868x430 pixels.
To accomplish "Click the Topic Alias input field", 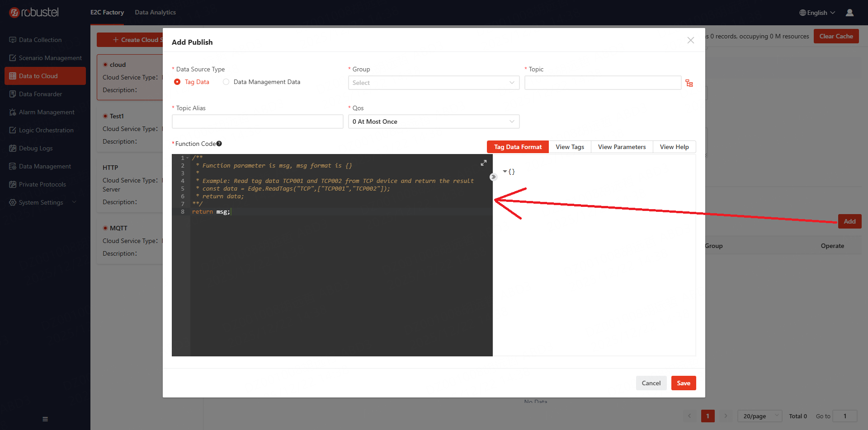I will [x=257, y=122].
